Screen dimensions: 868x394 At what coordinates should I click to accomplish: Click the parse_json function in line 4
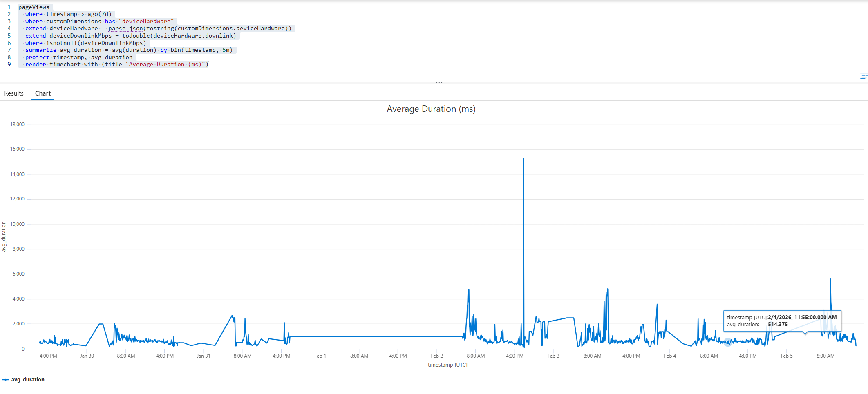point(125,29)
